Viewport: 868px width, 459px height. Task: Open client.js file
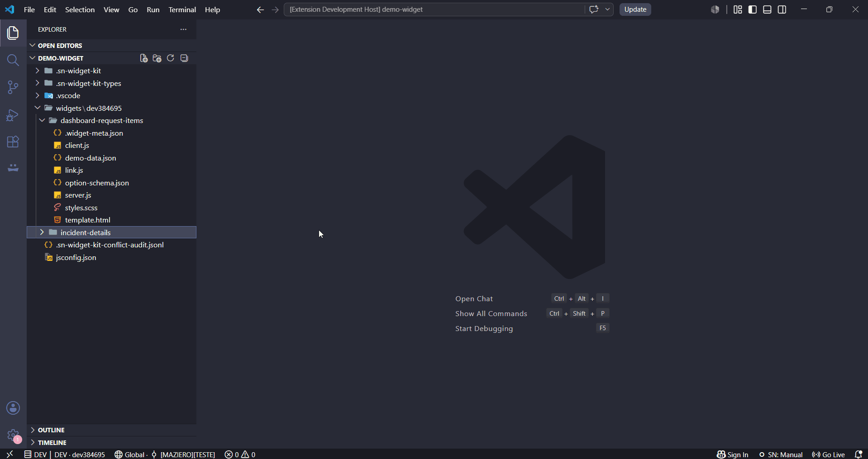(112, 146)
